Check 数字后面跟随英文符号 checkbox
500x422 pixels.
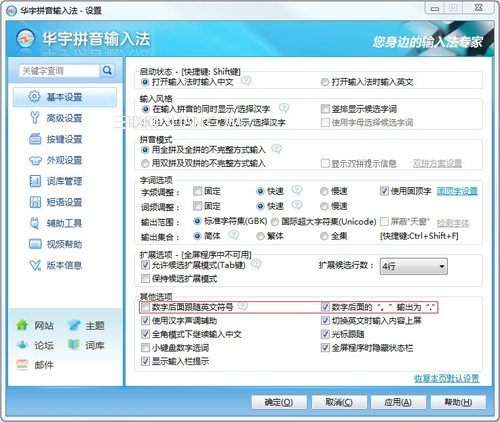point(145,307)
